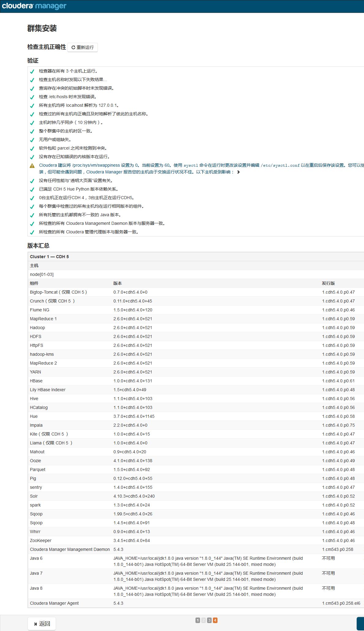Select the ZooKeeper component row
The height and width of the screenshot is (631, 364).
coord(196,540)
